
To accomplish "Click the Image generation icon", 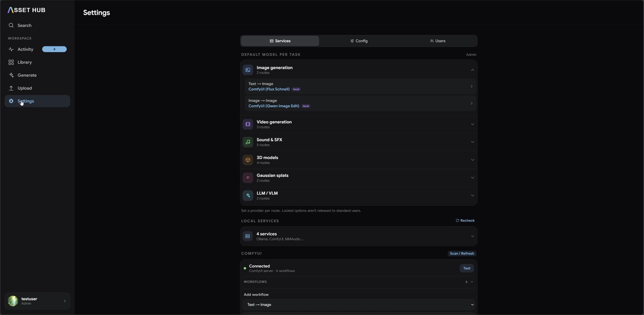I will tap(248, 70).
